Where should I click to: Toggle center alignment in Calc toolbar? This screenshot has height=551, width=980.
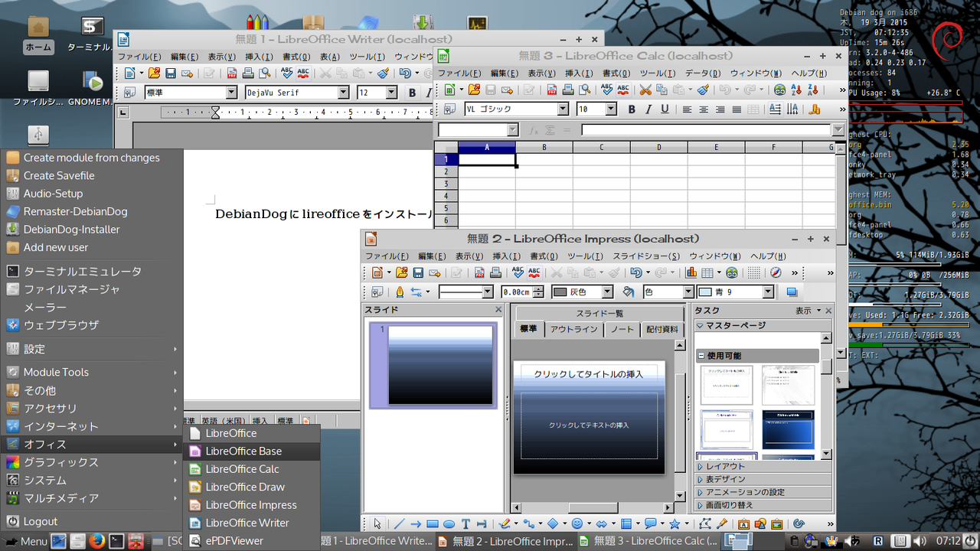[x=704, y=109]
